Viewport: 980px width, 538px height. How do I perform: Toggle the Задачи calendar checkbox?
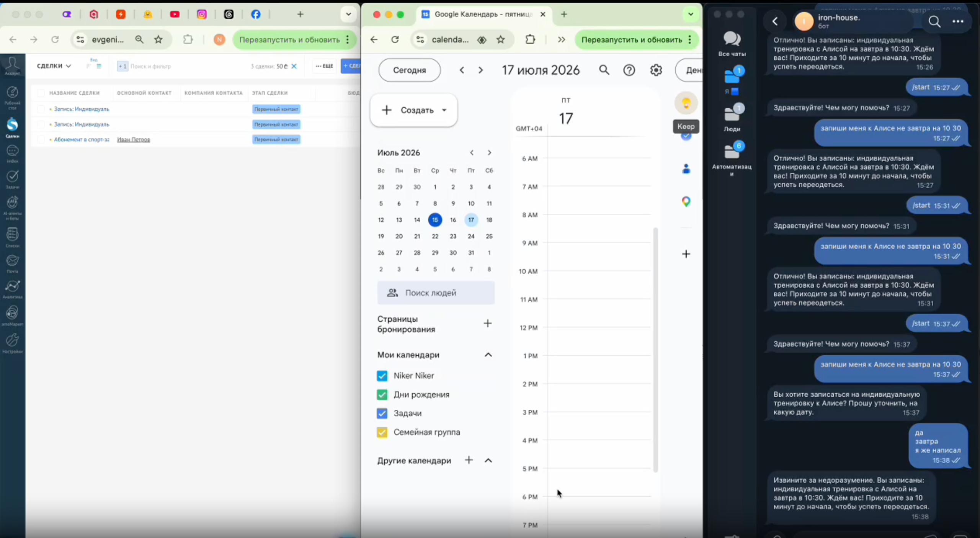point(382,413)
